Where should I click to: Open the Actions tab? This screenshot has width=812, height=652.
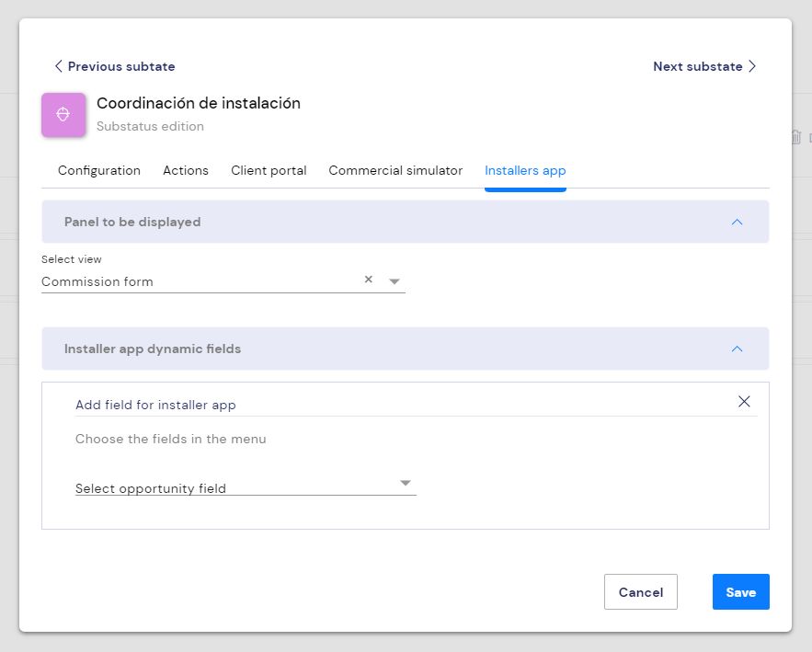coord(186,170)
